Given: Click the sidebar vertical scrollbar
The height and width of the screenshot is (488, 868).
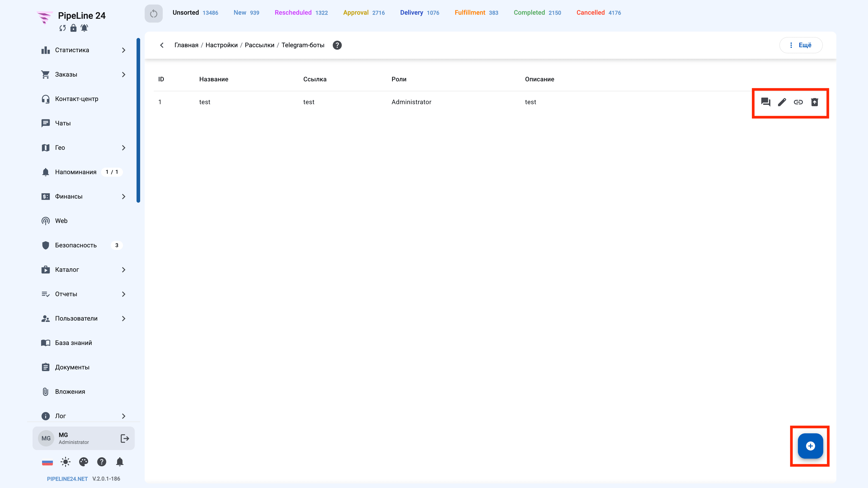Looking at the screenshot, I should point(138,120).
